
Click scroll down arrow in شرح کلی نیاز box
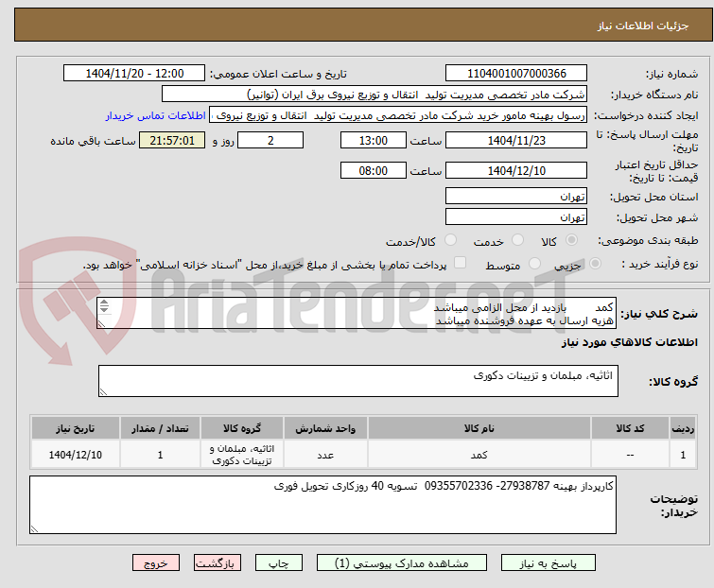pyautogui.click(x=104, y=309)
